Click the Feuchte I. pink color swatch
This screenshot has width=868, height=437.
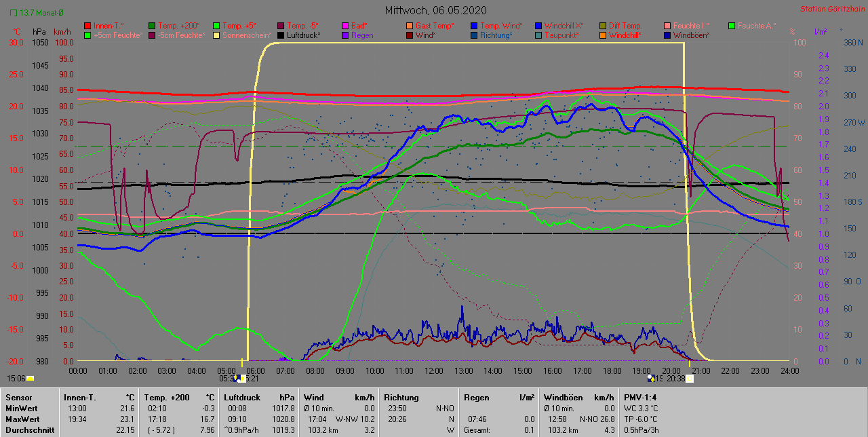point(668,26)
